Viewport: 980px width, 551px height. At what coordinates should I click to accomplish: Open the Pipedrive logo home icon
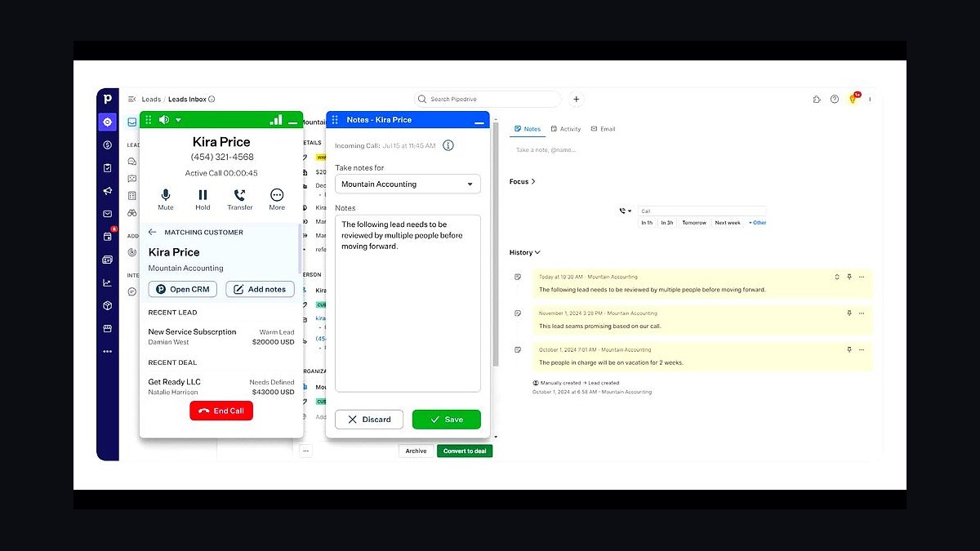107,99
